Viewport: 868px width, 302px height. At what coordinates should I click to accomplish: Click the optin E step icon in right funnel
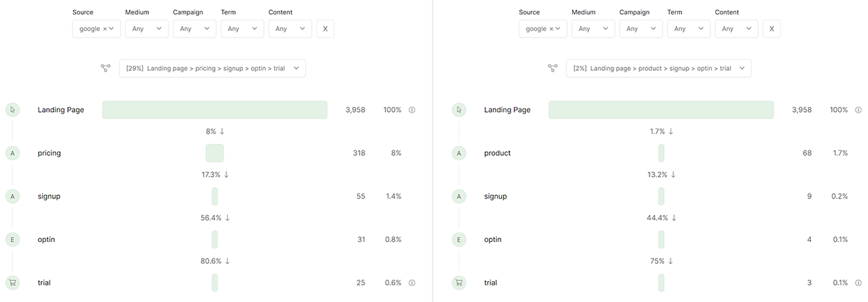tap(459, 240)
